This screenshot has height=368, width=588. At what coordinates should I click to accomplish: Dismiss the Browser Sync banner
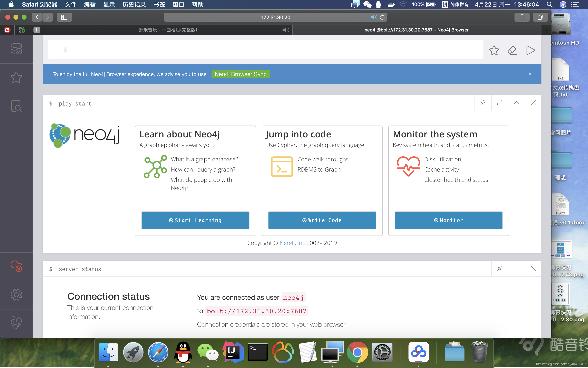coord(530,74)
